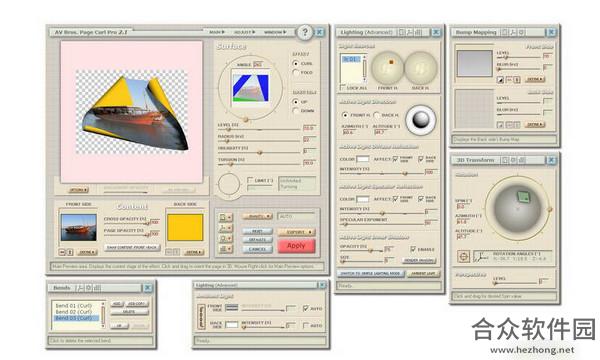Toggle the Lock All checkbox in Lighting panel
600x360 pixels.
point(342,88)
